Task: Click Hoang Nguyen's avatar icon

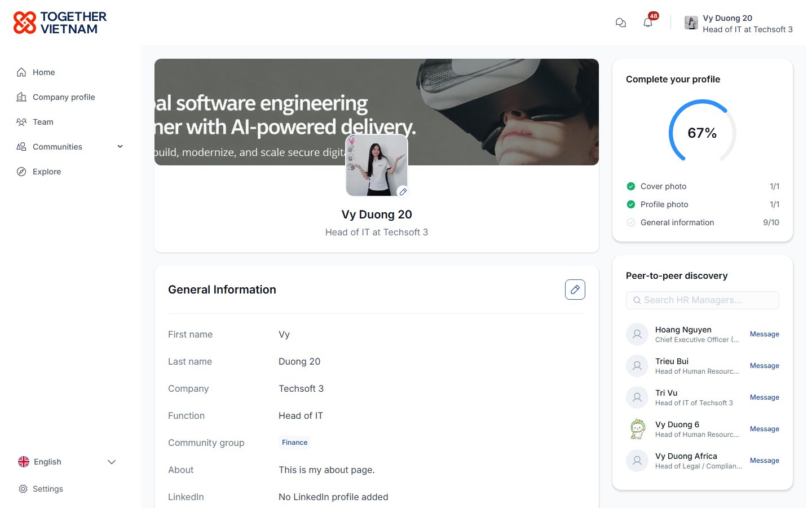Action: (x=637, y=334)
